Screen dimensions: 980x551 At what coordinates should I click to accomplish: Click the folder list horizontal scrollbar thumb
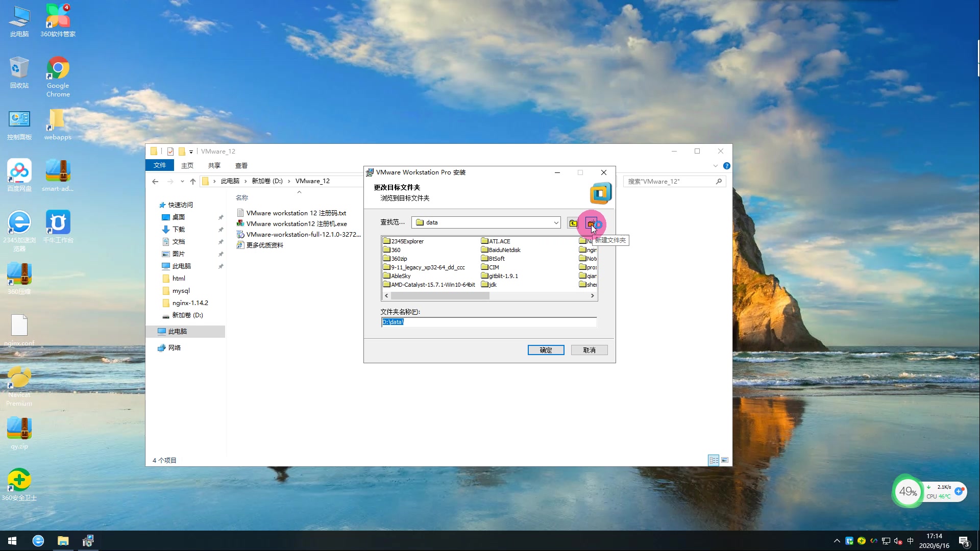[x=440, y=296]
